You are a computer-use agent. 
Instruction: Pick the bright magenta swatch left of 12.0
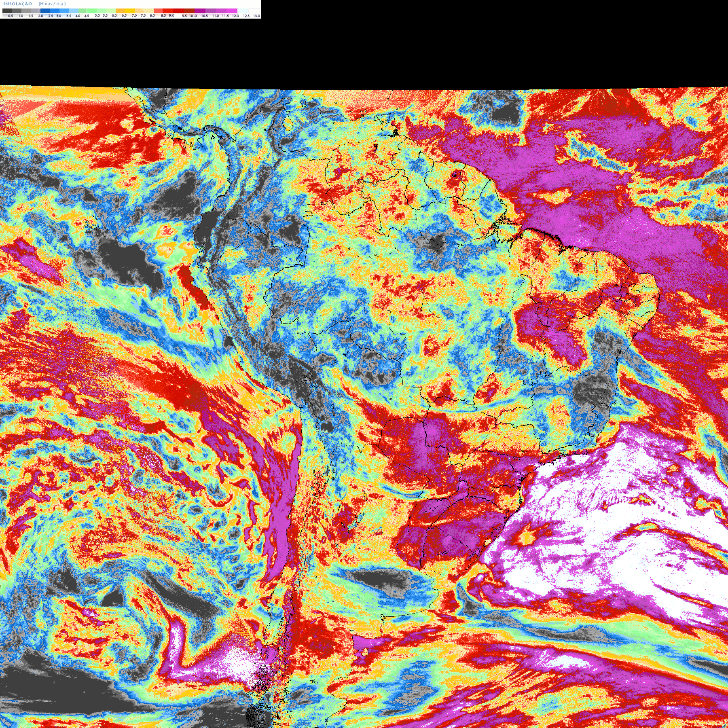pos(232,11)
